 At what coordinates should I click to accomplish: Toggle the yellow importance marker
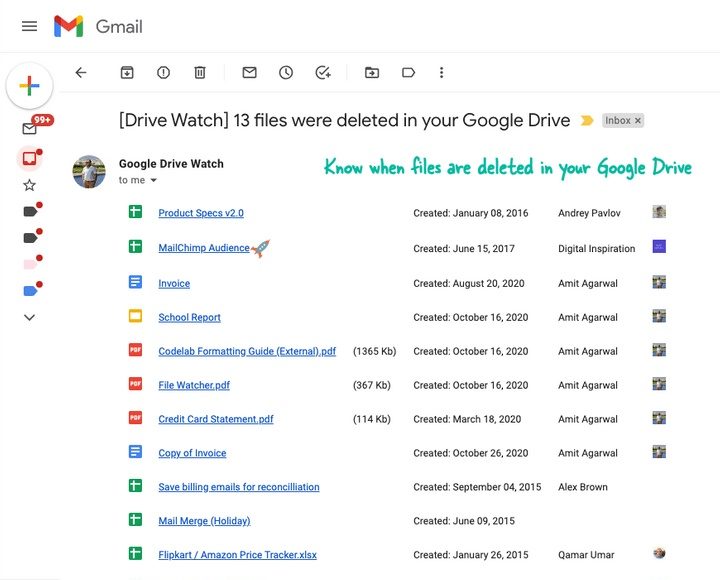pos(587,121)
